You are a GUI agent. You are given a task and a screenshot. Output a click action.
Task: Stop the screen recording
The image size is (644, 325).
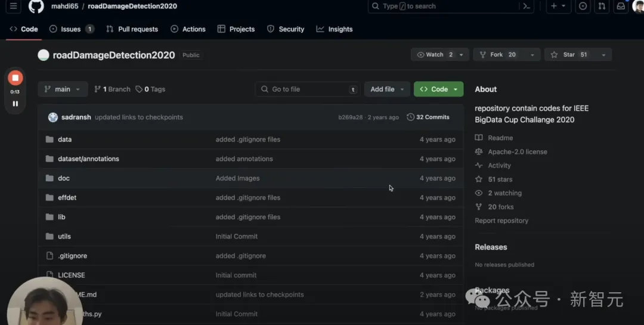[x=15, y=78]
